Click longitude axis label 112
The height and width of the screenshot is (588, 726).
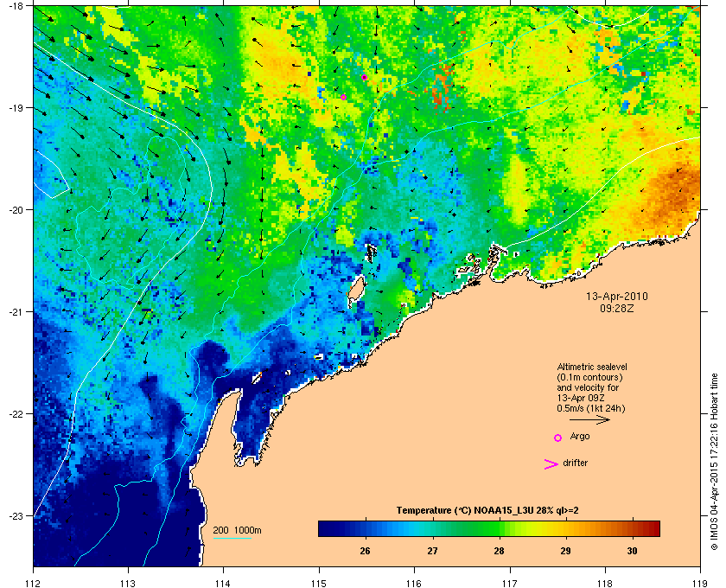point(33,584)
